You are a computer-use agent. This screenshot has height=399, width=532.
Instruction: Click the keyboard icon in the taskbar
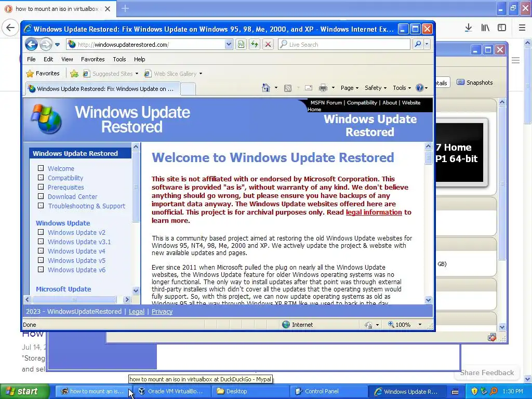455,392
